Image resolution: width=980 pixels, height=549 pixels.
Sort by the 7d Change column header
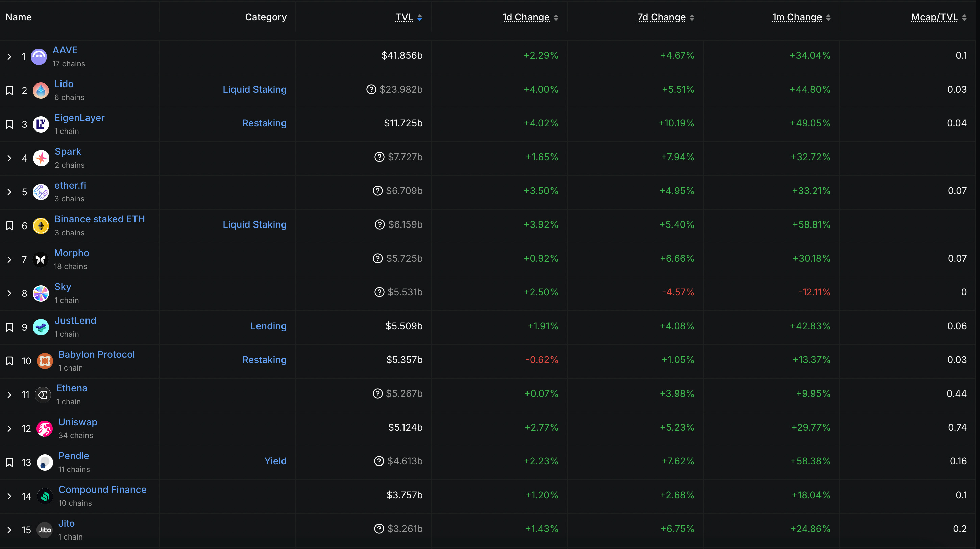coord(661,17)
